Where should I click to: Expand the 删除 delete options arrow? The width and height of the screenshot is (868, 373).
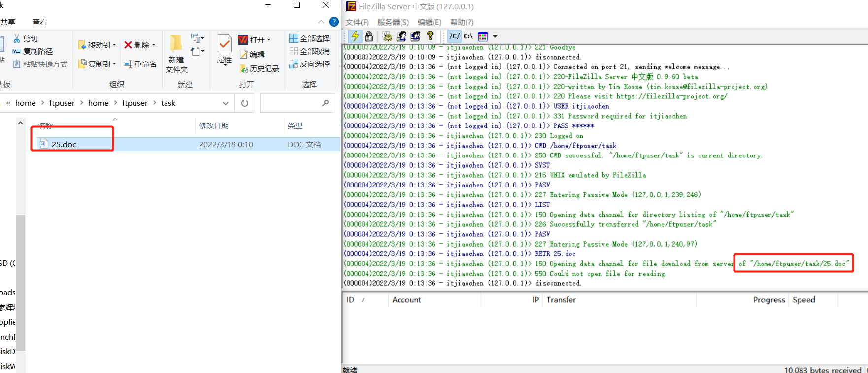point(154,45)
